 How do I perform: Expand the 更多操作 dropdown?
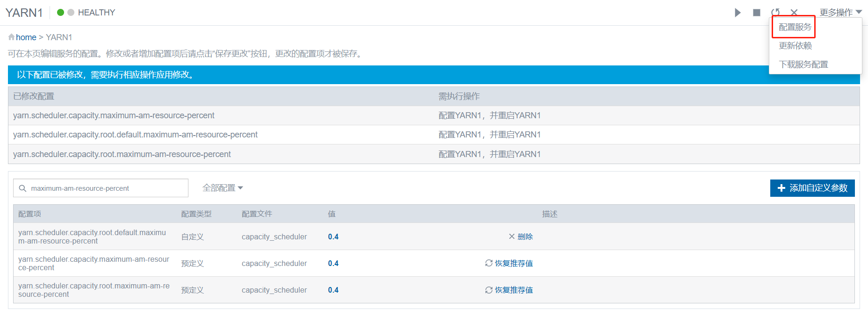click(840, 13)
